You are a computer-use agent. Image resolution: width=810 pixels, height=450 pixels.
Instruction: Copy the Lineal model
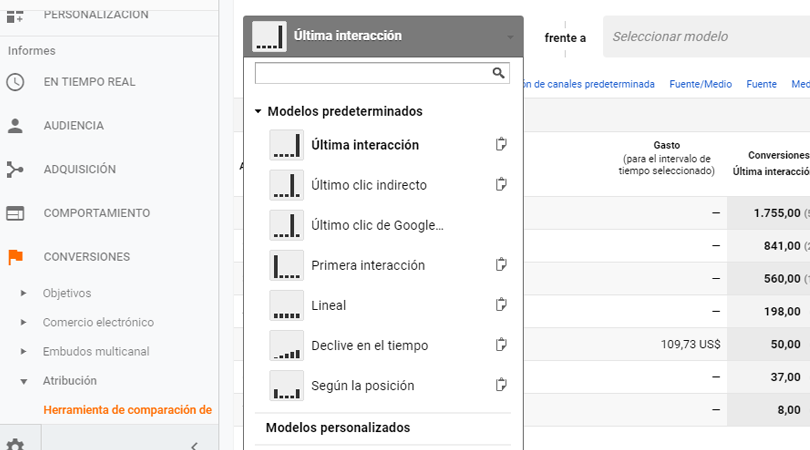(501, 305)
